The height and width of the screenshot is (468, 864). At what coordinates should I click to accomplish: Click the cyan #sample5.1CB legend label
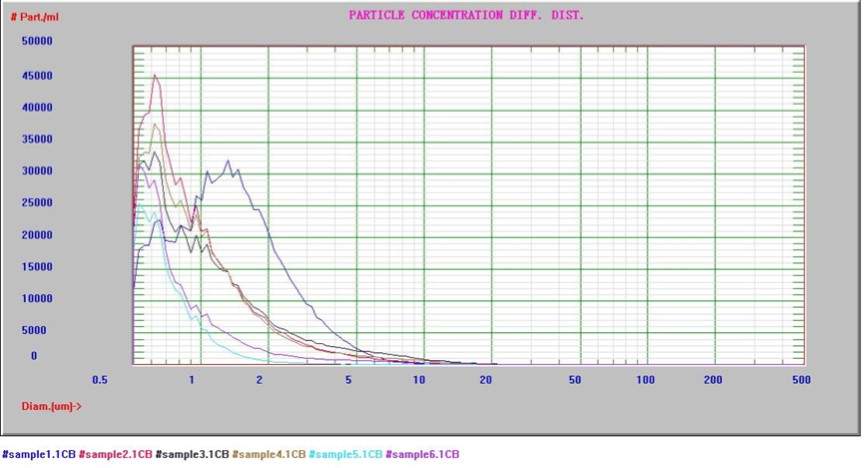tap(345, 454)
